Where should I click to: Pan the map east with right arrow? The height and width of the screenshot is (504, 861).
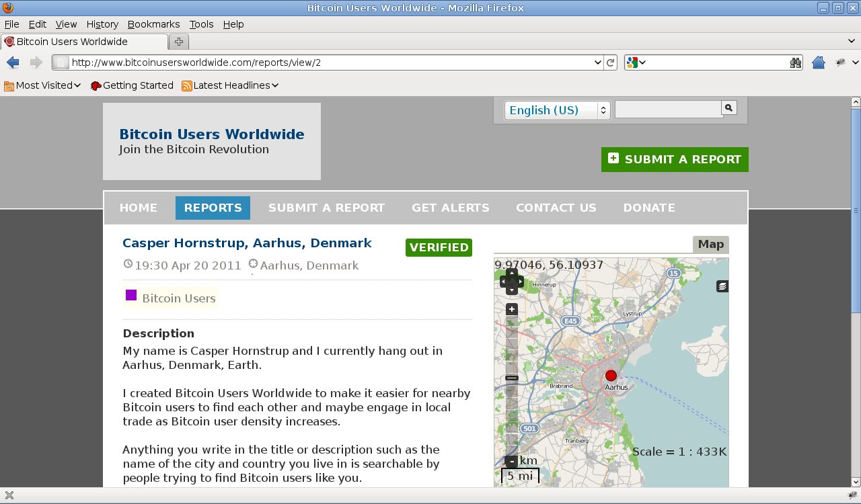pyautogui.click(x=520, y=282)
